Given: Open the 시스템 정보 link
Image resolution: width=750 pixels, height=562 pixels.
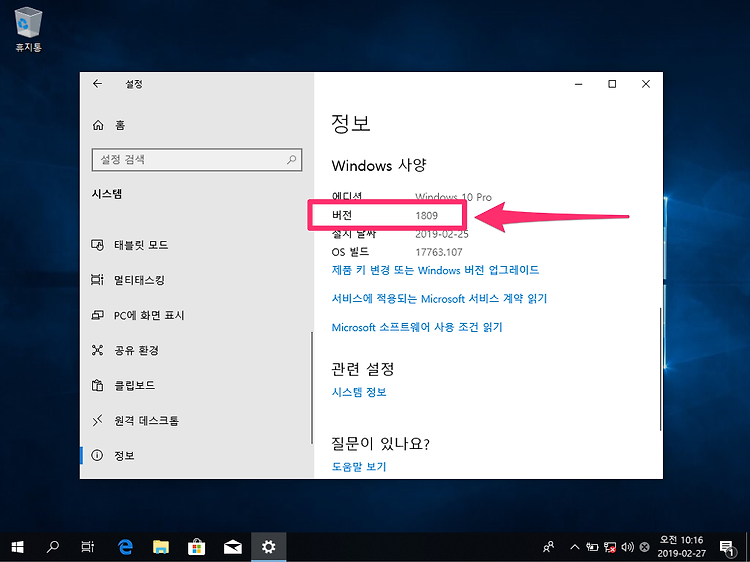Looking at the screenshot, I should click(359, 392).
